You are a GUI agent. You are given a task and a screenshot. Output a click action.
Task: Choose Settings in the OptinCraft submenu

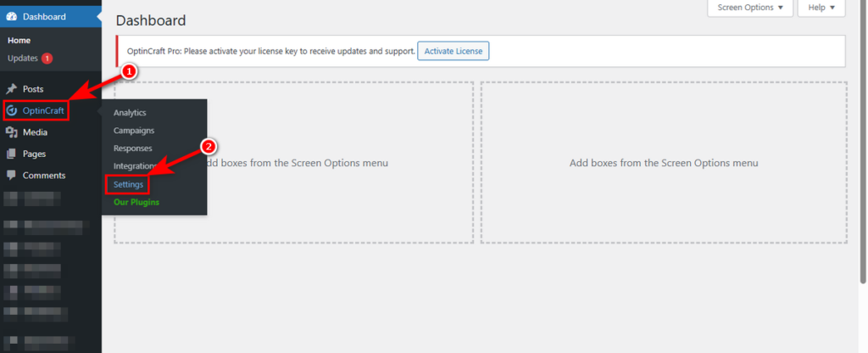129,184
